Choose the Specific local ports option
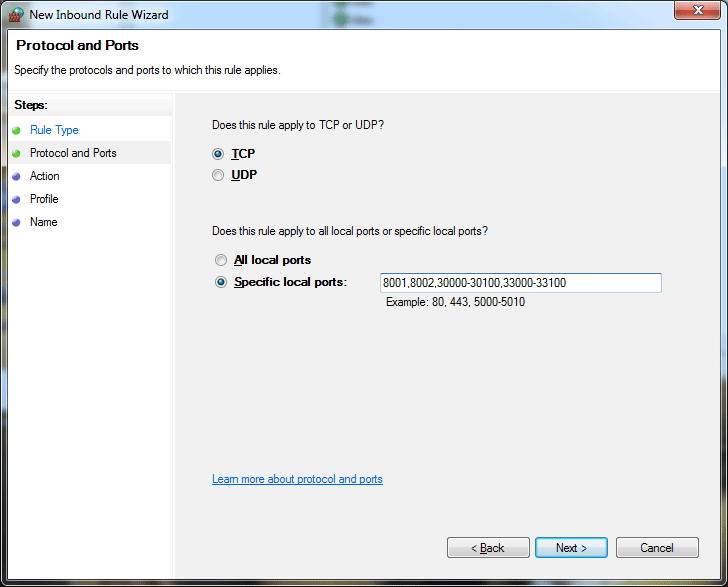728x587 pixels. (221, 282)
